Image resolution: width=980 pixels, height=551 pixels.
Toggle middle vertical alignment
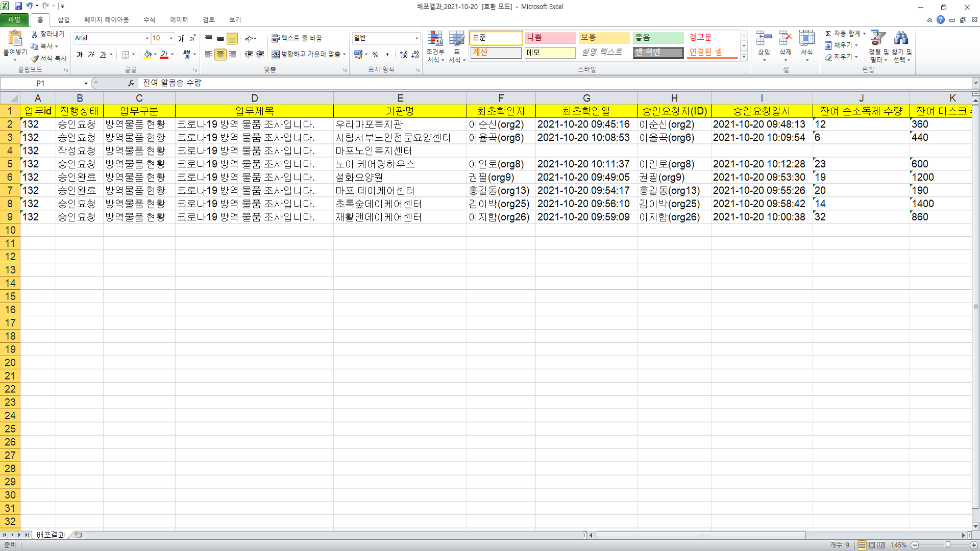tap(220, 38)
